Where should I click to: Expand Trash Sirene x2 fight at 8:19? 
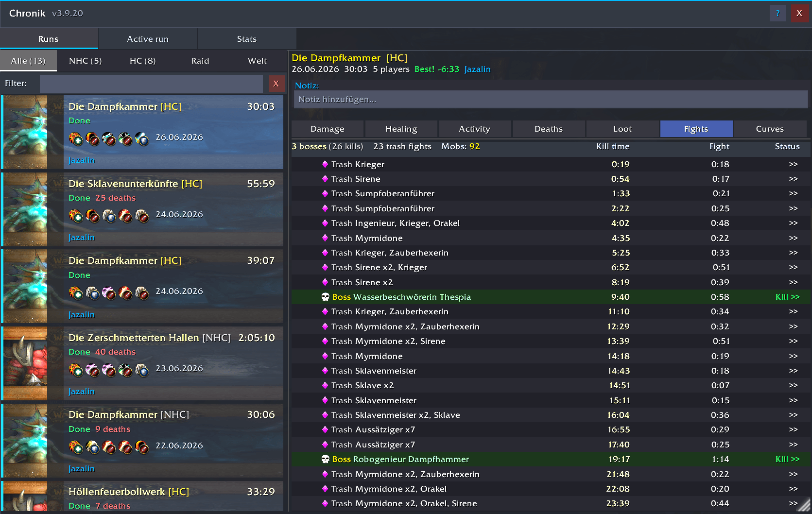click(x=794, y=282)
